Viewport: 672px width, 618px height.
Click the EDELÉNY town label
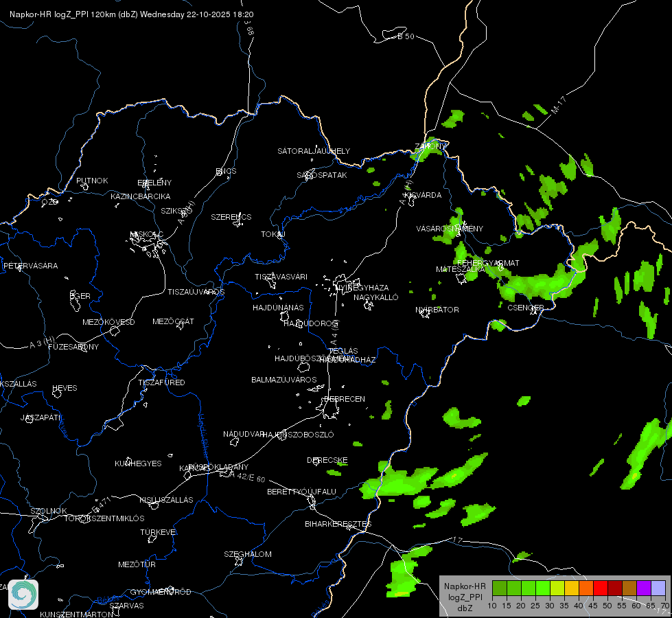point(154,183)
